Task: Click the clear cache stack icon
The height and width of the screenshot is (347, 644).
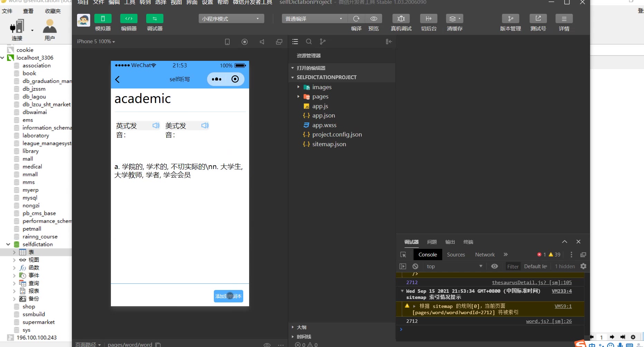Action: coord(454,19)
